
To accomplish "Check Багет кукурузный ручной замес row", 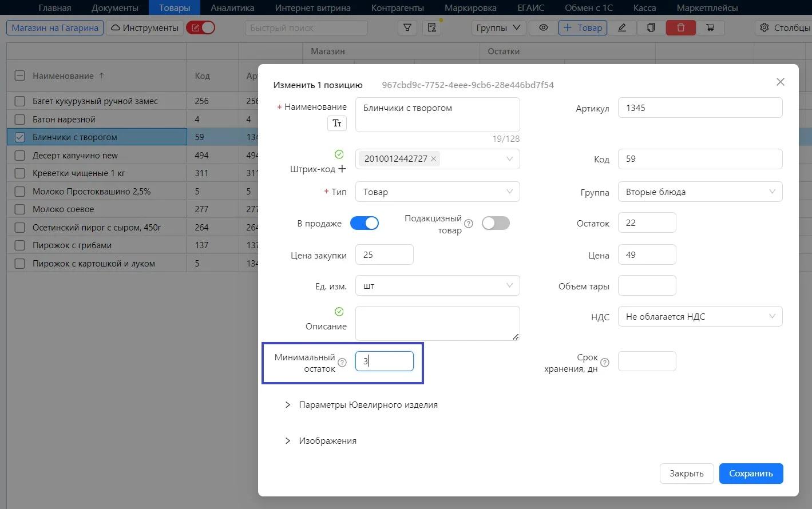I will pyautogui.click(x=19, y=101).
